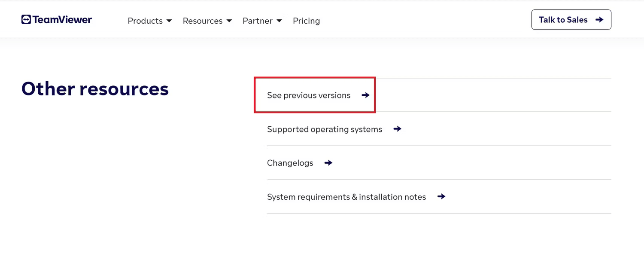
Task: Open the Partner dropdown menu
Action: [258, 21]
